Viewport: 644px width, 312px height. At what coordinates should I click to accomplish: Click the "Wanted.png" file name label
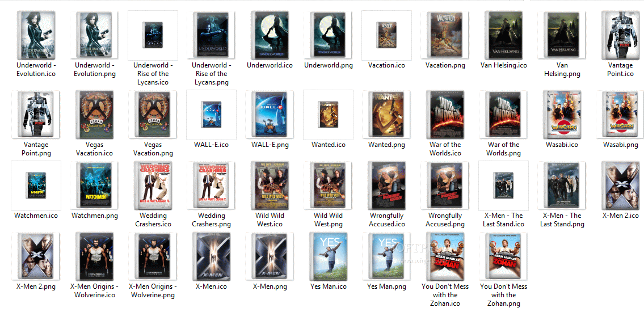[x=386, y=145]
